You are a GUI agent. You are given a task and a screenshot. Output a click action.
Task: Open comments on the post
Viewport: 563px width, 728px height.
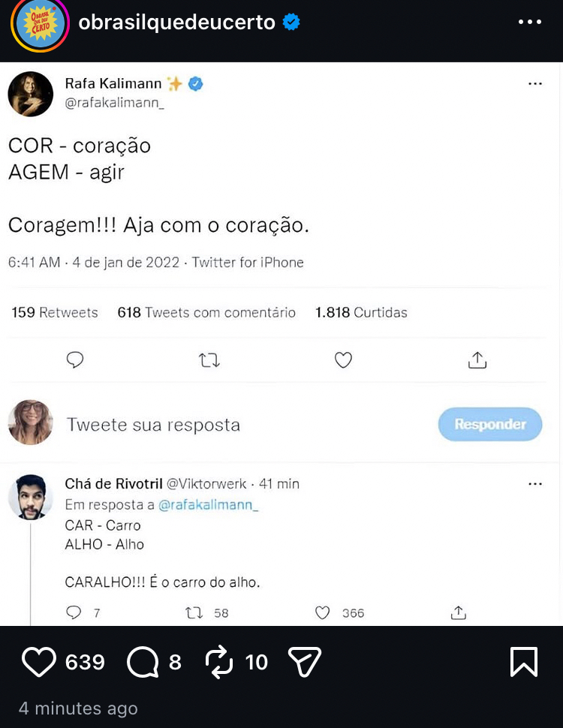[x=141, y=662]
